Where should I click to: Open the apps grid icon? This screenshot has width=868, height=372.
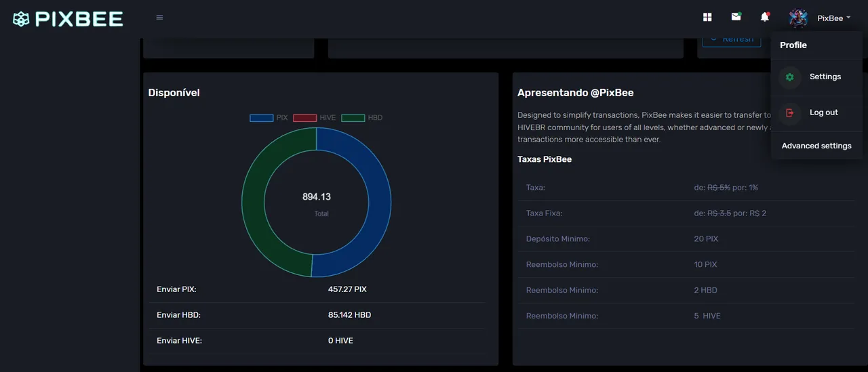click(707, 17)
